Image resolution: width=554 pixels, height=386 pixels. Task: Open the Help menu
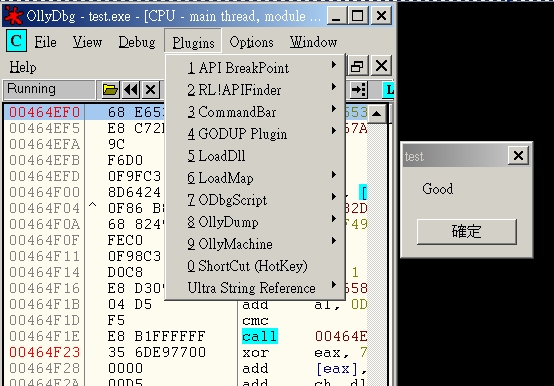[23, 67]
